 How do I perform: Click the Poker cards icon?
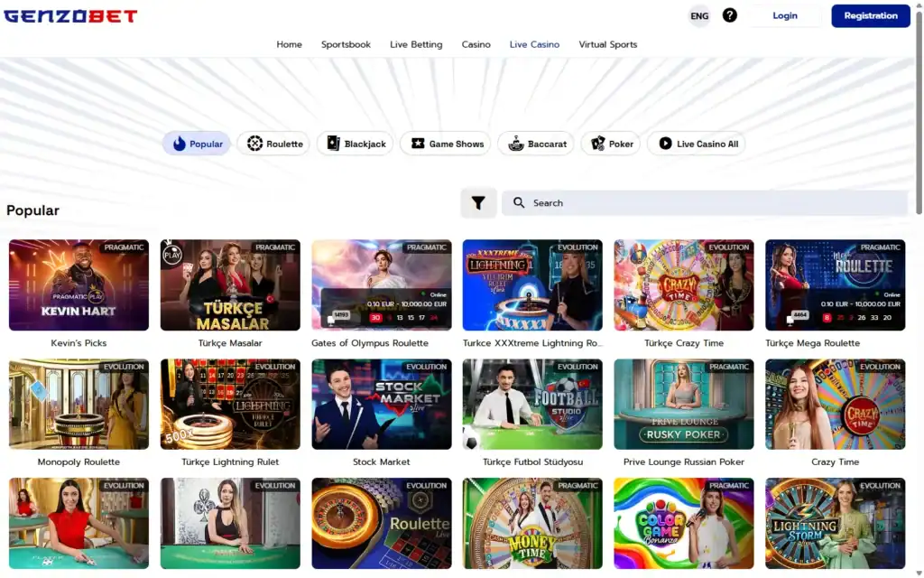[x=598, y=144]
